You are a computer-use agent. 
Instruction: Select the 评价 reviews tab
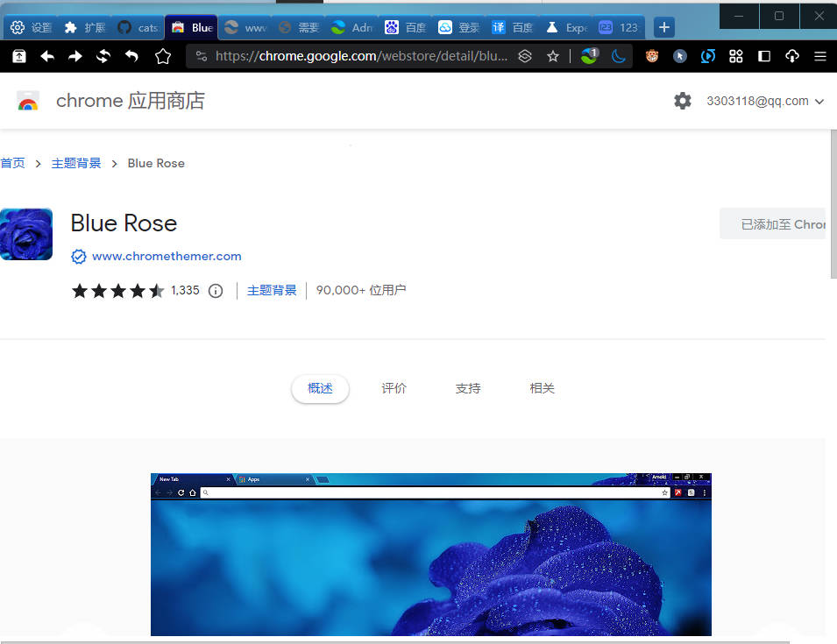pyautogui.click(x=394, y=388)
